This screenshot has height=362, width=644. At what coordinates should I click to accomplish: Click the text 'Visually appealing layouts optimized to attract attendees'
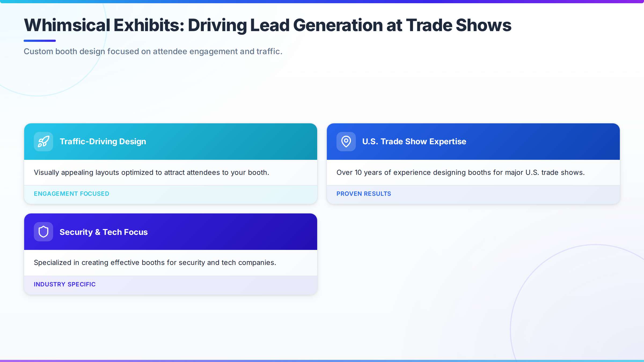click(x=127, y=172)
